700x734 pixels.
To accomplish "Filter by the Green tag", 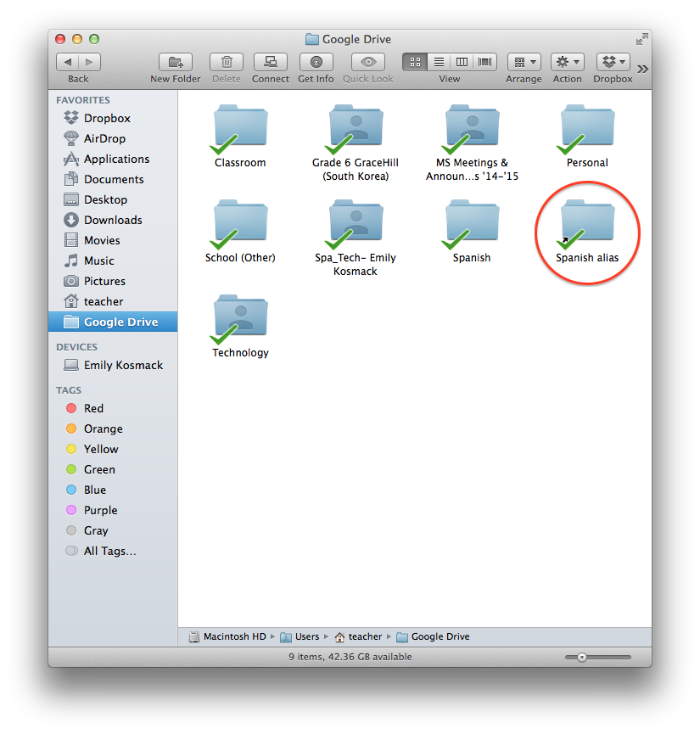I will pyautogui.click(x=112, y=469).
